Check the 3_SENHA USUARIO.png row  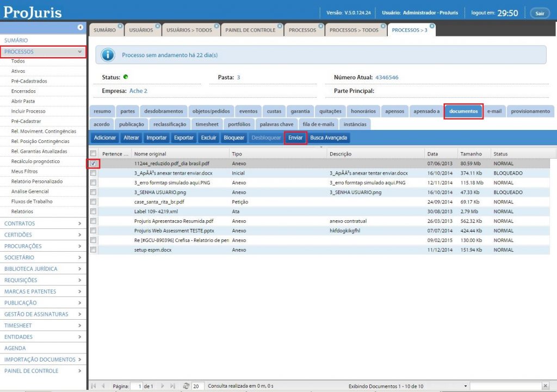pyautogui.click(x=93, y=192)
